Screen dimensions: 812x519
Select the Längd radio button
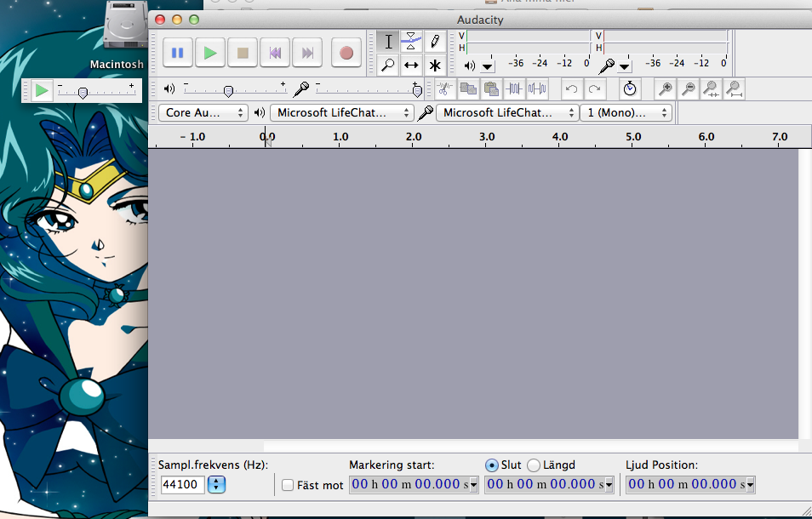coord(534,465)
